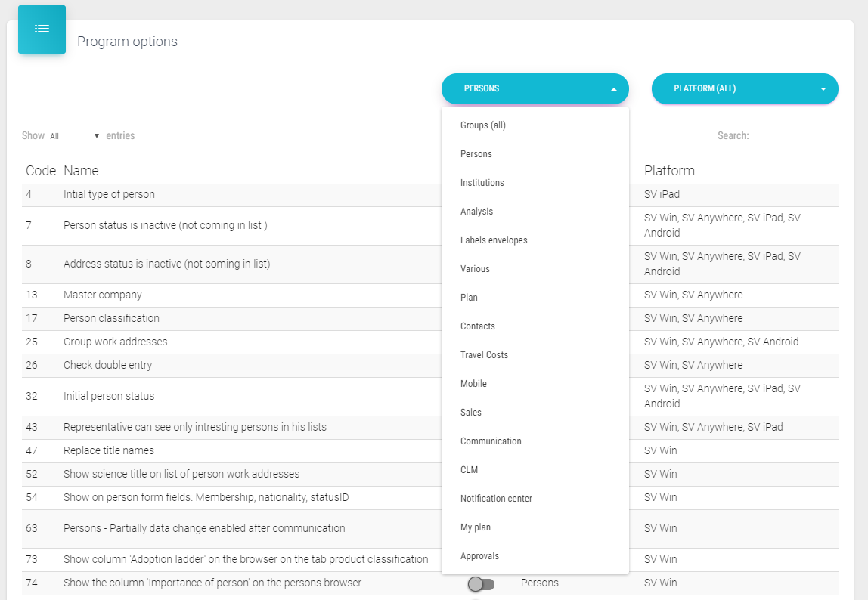The image size is (868, 600).
Task: Open the Platform (All) dropdown
Action: (x=744, y=88)
